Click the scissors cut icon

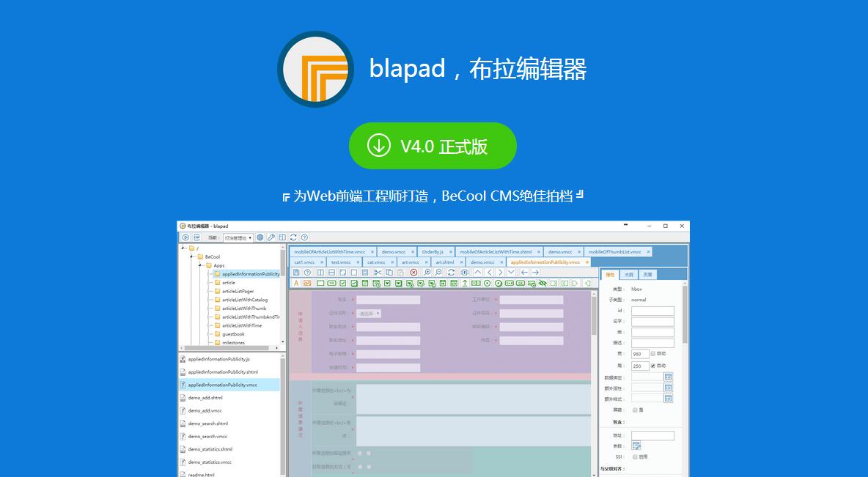[378, 273]
